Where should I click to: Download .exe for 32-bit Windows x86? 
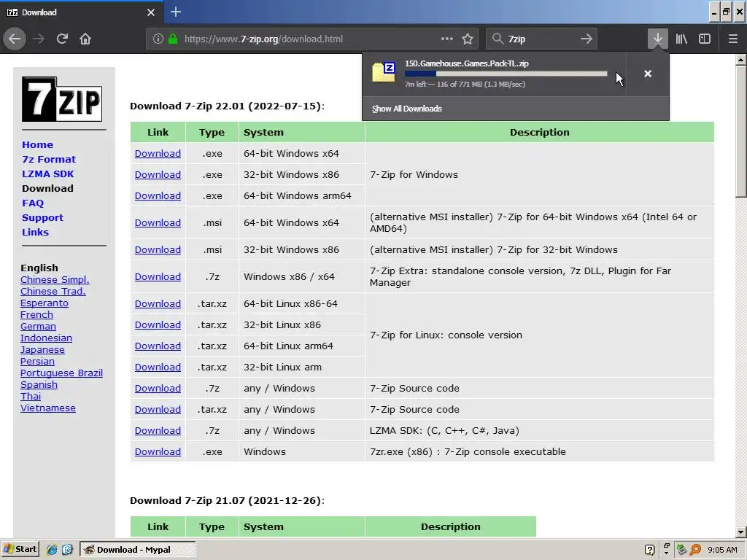pos(158,175)
